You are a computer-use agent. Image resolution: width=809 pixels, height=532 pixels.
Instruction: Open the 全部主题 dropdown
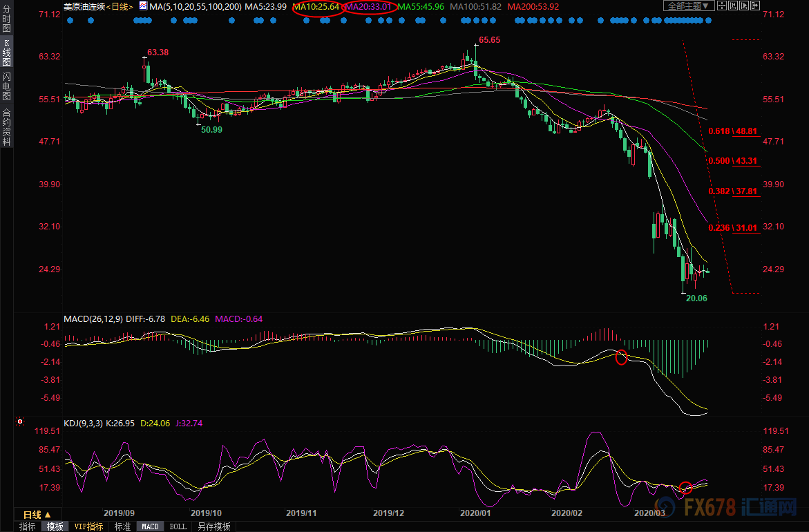685,6
